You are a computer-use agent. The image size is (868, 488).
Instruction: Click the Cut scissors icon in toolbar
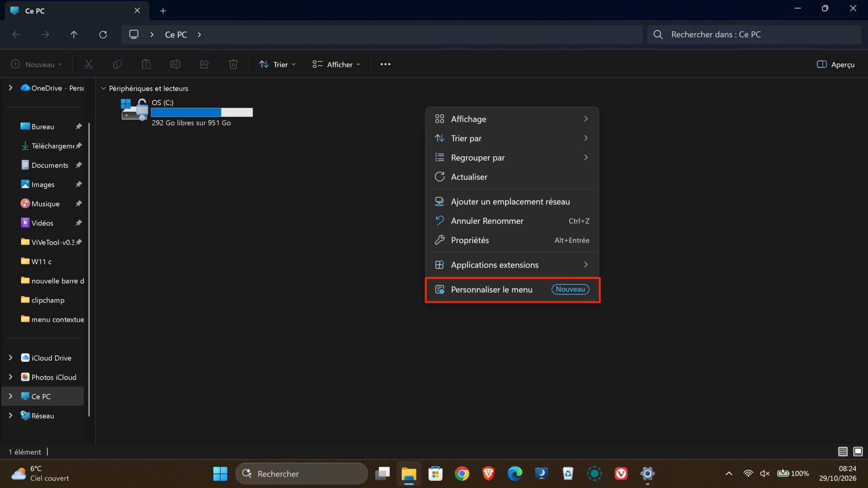point(89,65)
